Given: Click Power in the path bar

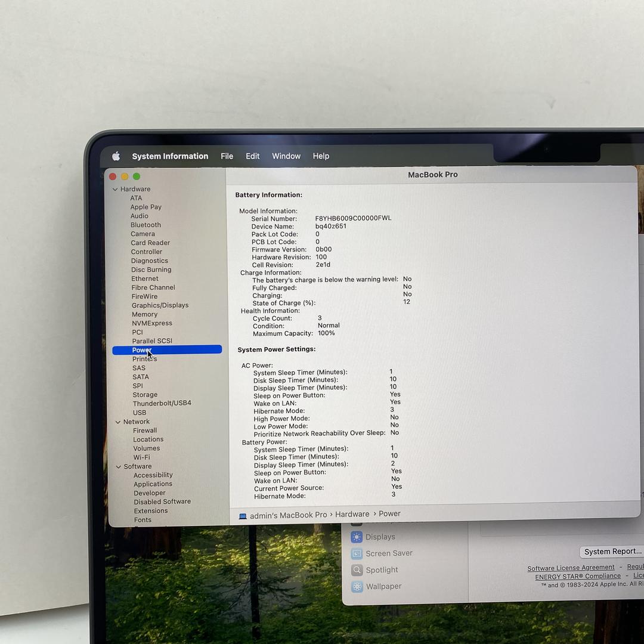Looking at the screenshot, I should (x=389, y=514).
